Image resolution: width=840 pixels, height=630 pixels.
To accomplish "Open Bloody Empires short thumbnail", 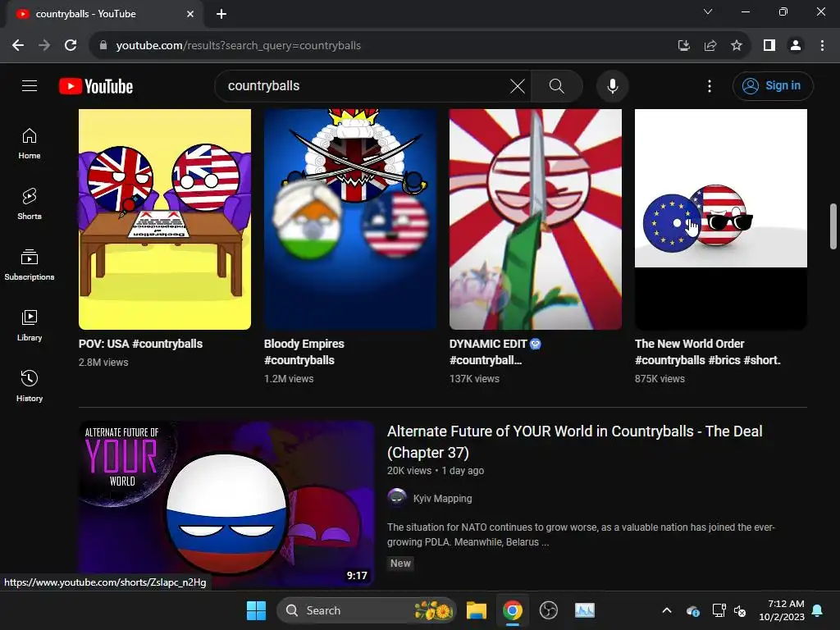I will click(x=349, y=219).
